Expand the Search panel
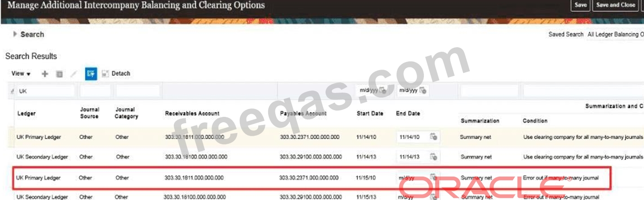 (x=16, y=34)
